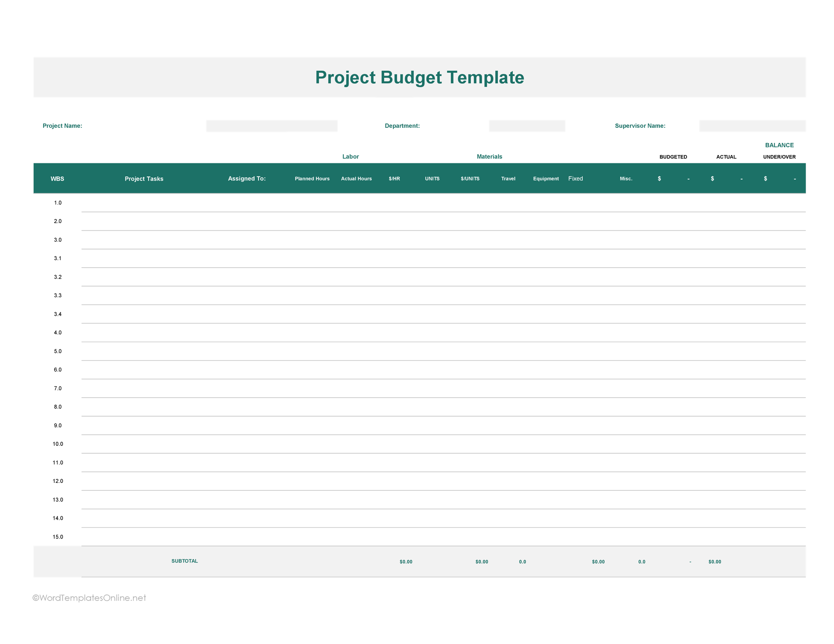Click the Department input field
This screenshot has height=644, width=834.
[527, 126]
